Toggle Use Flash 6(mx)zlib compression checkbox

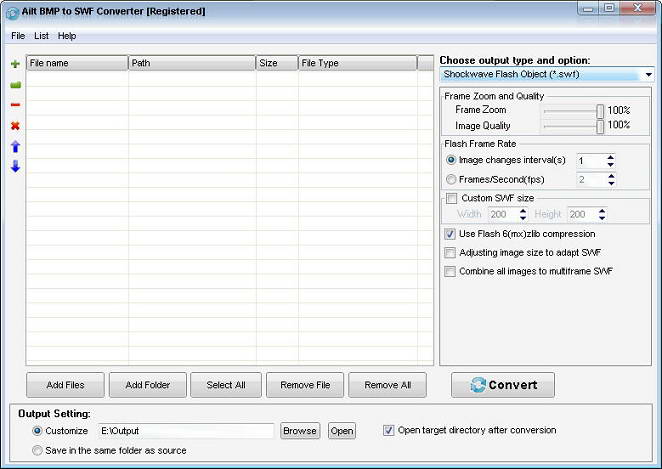450,234
